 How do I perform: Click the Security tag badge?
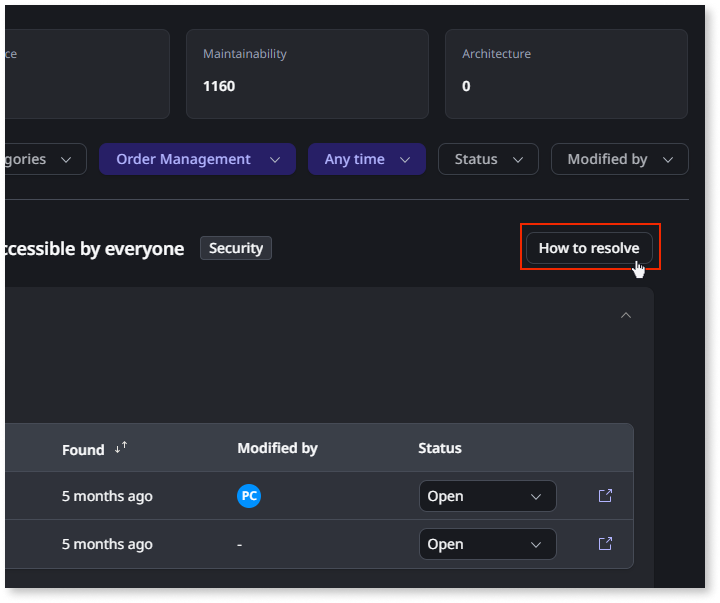(x=236, y=248)
